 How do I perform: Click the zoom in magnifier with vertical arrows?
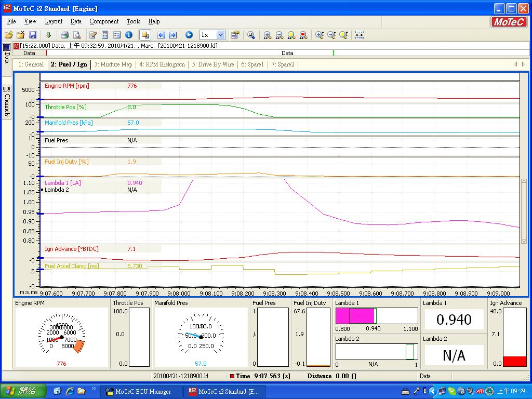tap(320, 35)
